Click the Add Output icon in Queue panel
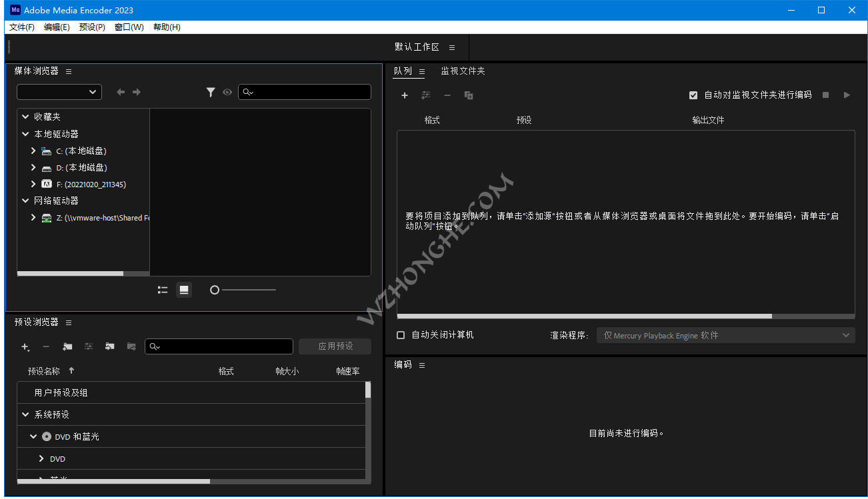The height and width of the screenshot is (499, 868). [426, 95]
